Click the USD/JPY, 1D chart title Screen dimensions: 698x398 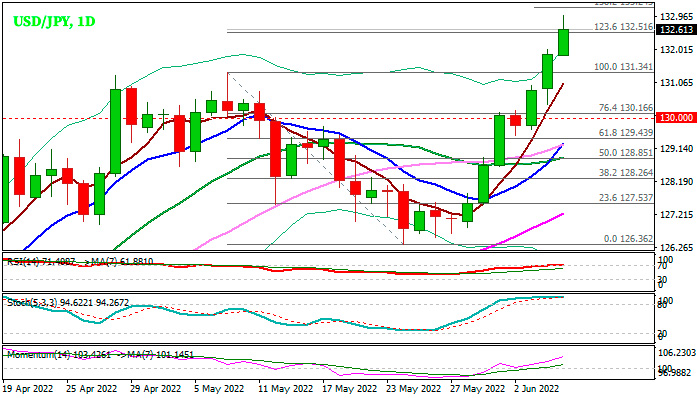click(54, 21)
